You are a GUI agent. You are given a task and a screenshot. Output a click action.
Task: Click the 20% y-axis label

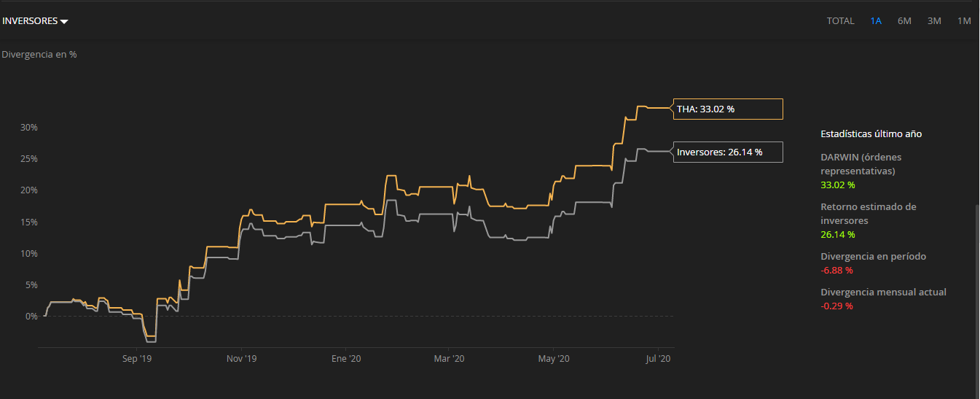point(28,190)
